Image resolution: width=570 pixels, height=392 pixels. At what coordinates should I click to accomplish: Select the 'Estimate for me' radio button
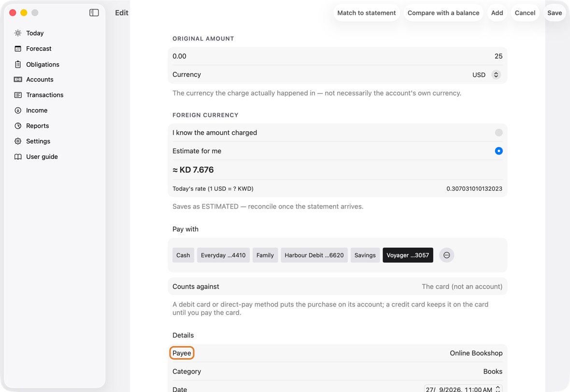499,151
